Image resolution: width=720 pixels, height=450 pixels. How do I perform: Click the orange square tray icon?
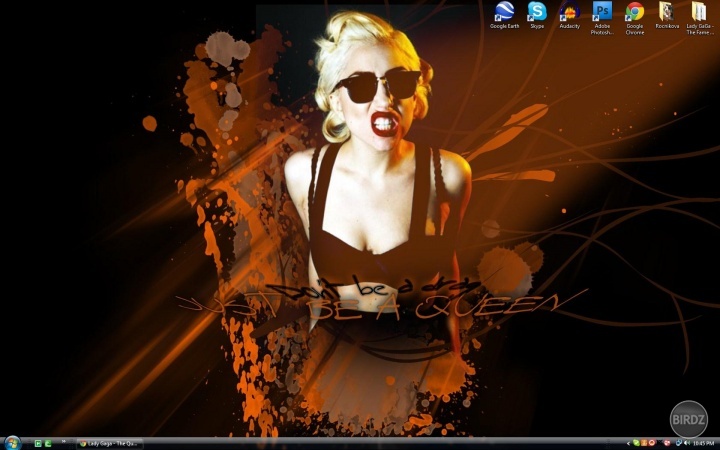644,443
